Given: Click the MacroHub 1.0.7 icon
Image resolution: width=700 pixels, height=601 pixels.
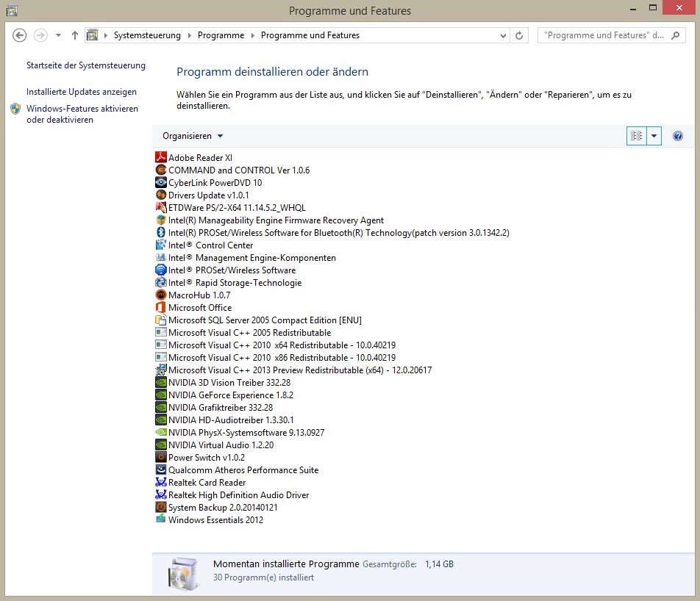Looking at the screenshot, I should (x=161, y=295).
